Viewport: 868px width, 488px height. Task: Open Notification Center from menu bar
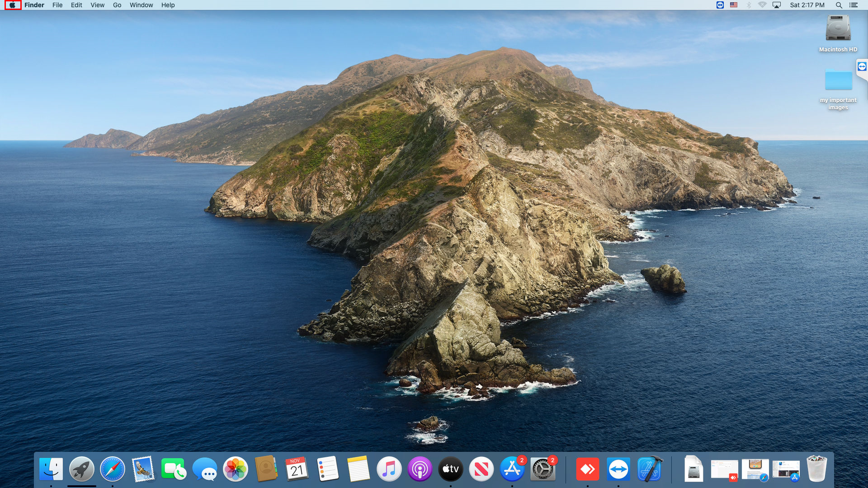pyautogui.click(x=854, y=5)
